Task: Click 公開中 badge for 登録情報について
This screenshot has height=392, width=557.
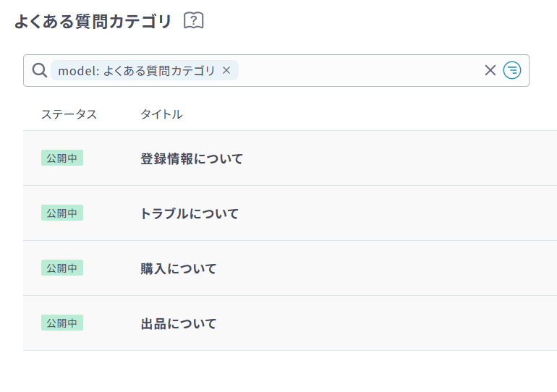Action: [62, 158]
